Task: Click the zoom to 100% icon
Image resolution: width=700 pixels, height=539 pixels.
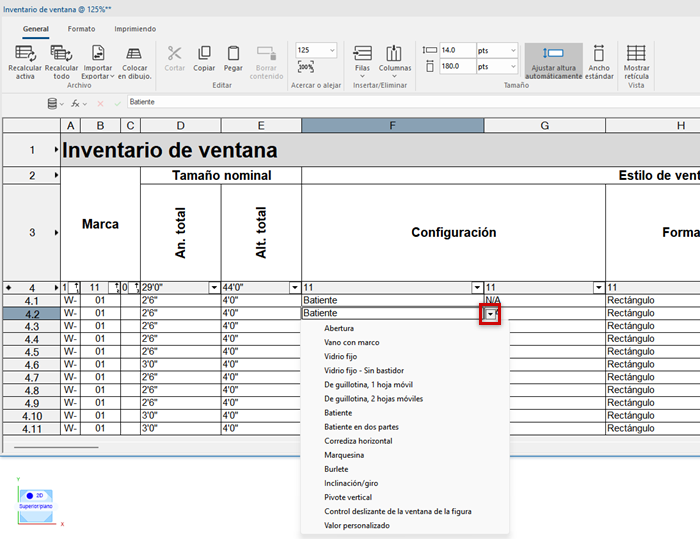Action: 306,67
